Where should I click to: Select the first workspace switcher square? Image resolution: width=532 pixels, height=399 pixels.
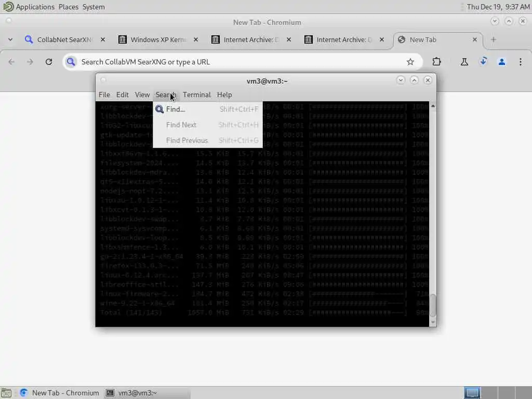point(472,393)
